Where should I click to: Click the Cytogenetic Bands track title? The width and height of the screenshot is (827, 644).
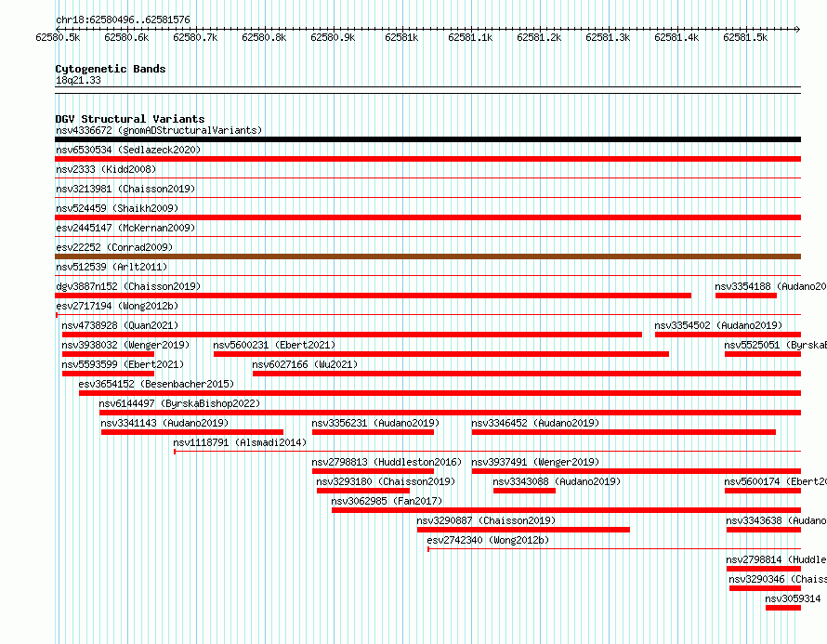coord(111,69)
